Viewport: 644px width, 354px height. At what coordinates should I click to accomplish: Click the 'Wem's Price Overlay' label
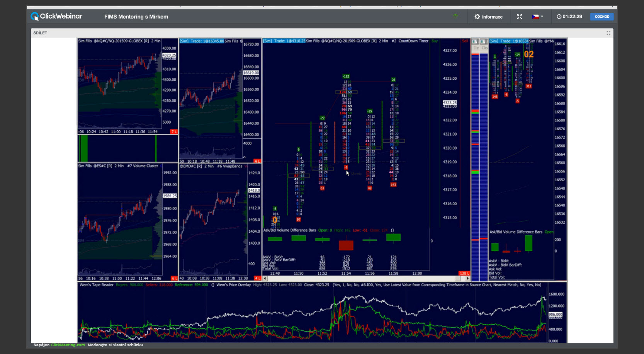(x=233, y=285)
